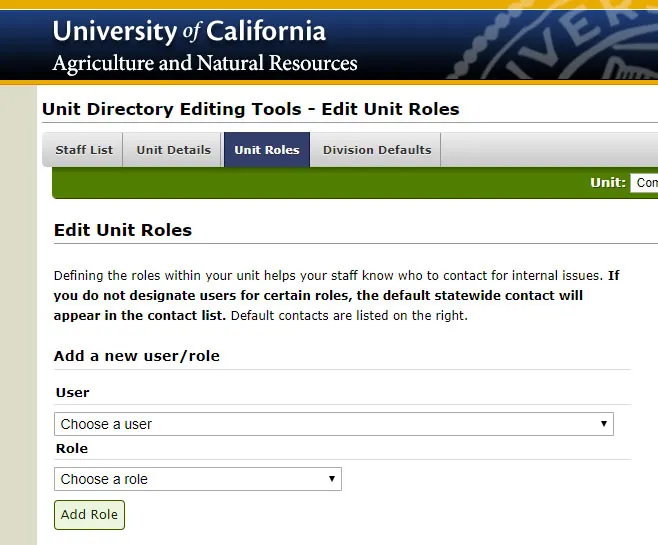Screen dimensions: 658x545
Task: Click the Unit Directory Editing Tools page title
Action: pyautogui.click(x=251, y=109)
